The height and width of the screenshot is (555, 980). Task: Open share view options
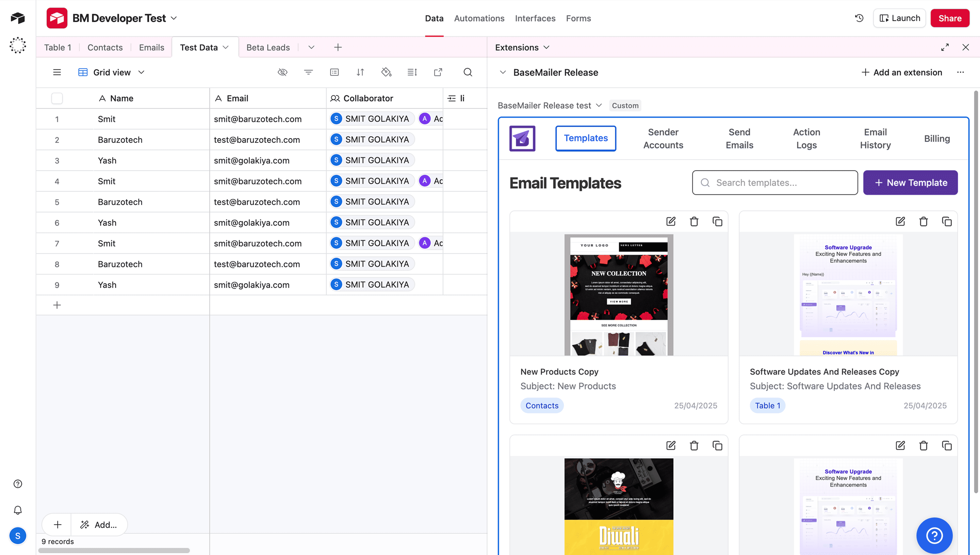click(x=438, y=72)
